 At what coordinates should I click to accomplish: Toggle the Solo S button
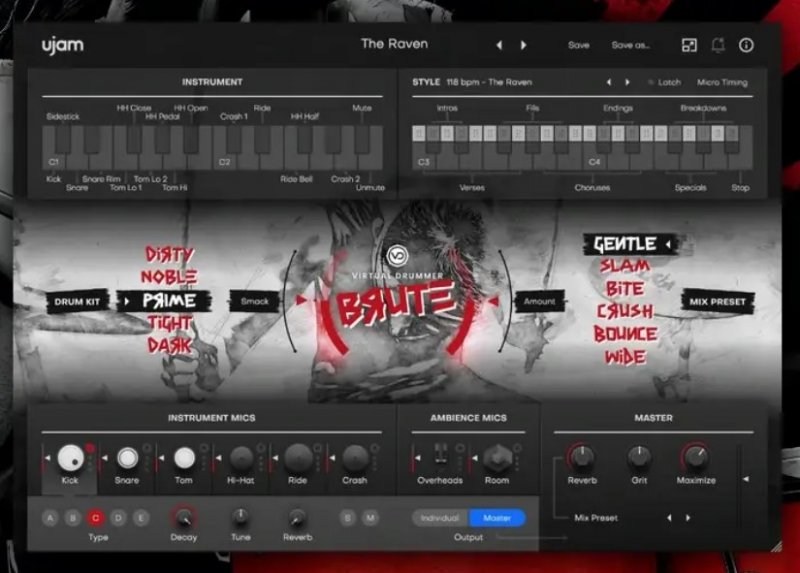pos(348,517)
